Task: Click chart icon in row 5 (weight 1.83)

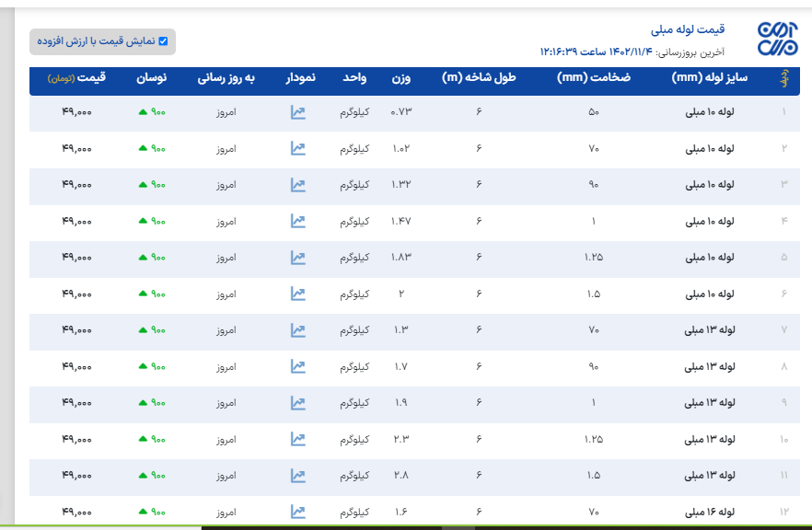Action: (298, 258)
